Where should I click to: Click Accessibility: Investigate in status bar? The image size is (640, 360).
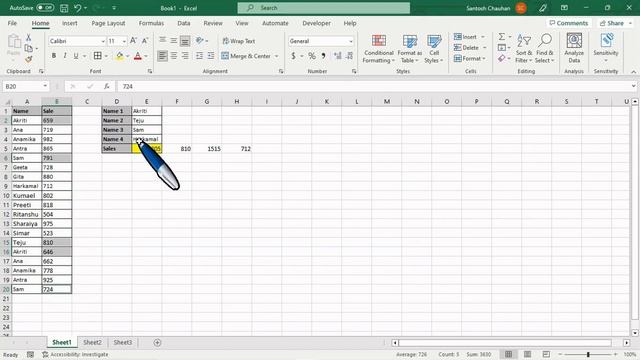coord(75,354)
